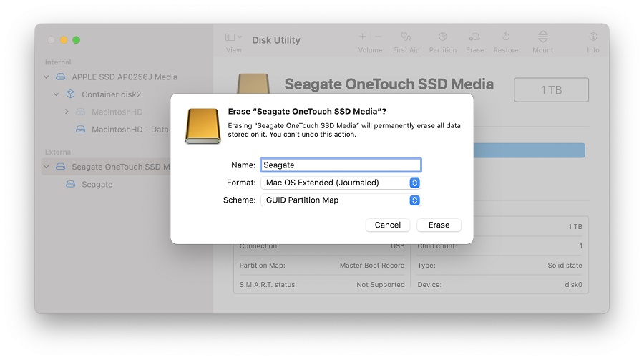Screen dimensions: 644x360
Task: Select APPLE SSD AP0256J Media in sidebar
Action: 125,77
